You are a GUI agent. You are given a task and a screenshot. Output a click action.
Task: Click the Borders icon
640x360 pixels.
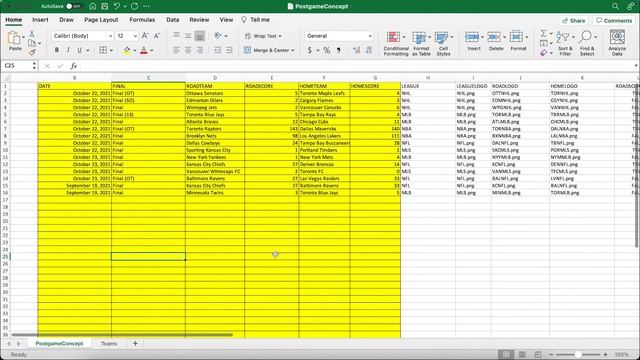(103, 50)
